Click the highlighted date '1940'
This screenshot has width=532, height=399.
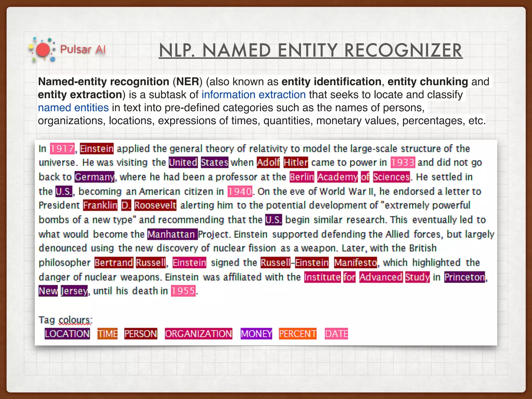click(240, 192)
